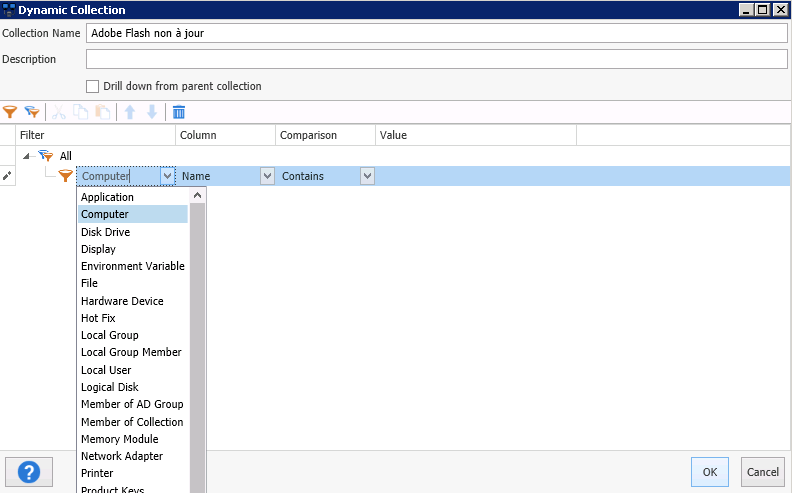Delete the filter with the trash icon

click(x=179, y=112)
